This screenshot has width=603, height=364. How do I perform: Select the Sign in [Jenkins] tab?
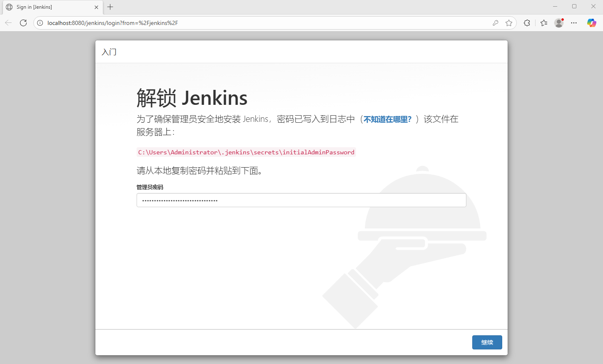[x=52, y=7]
